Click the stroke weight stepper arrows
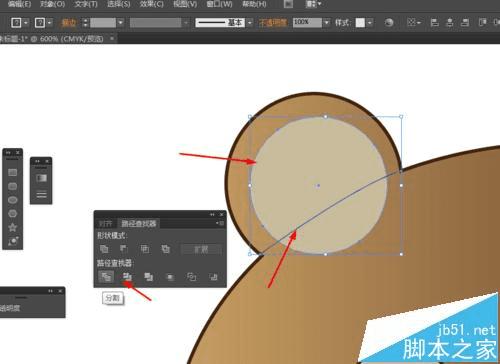Screen dimensions: 500x364 coord(85,23)
